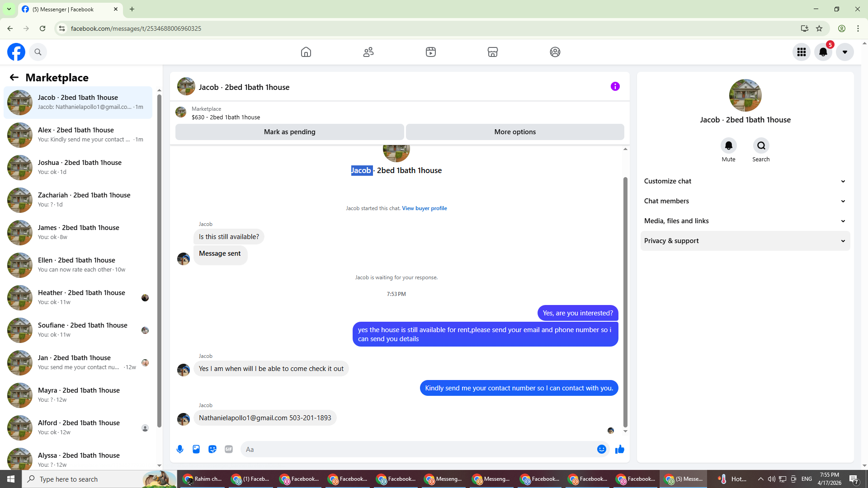This screenshot has height=488, width=868.
Task: Search in conversation using Search icon
Action: [x=761, y=145]
